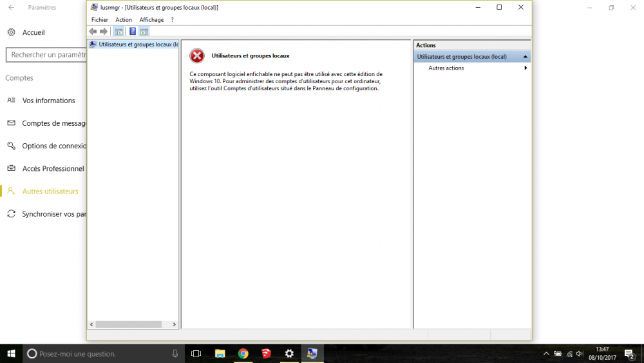Viewport: 644px width, 363px height.
Task: Toggle the console tree pane toolbar icon
Action: [x=118, y=31]
